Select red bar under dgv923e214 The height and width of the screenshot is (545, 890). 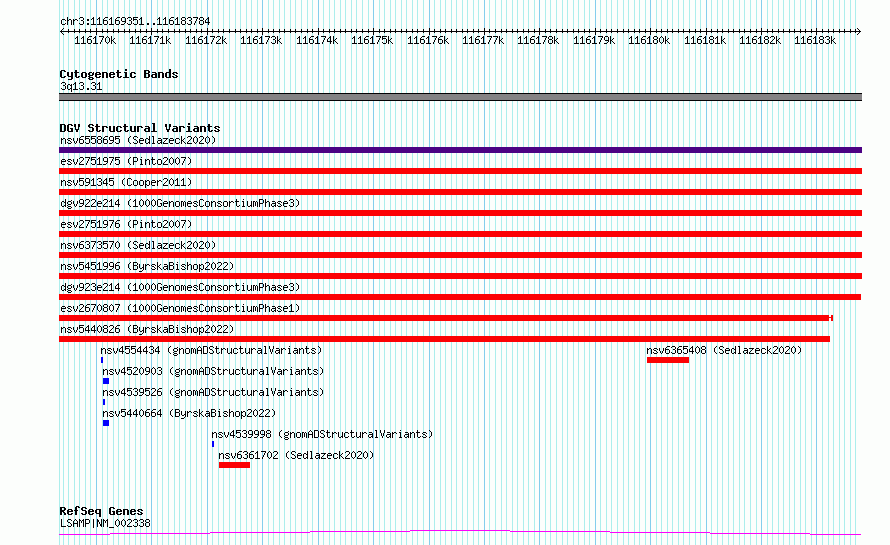tap(460, 297)
